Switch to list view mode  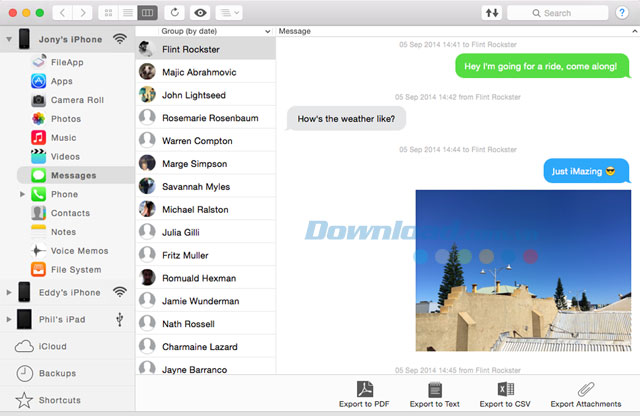tap(127, 13)
